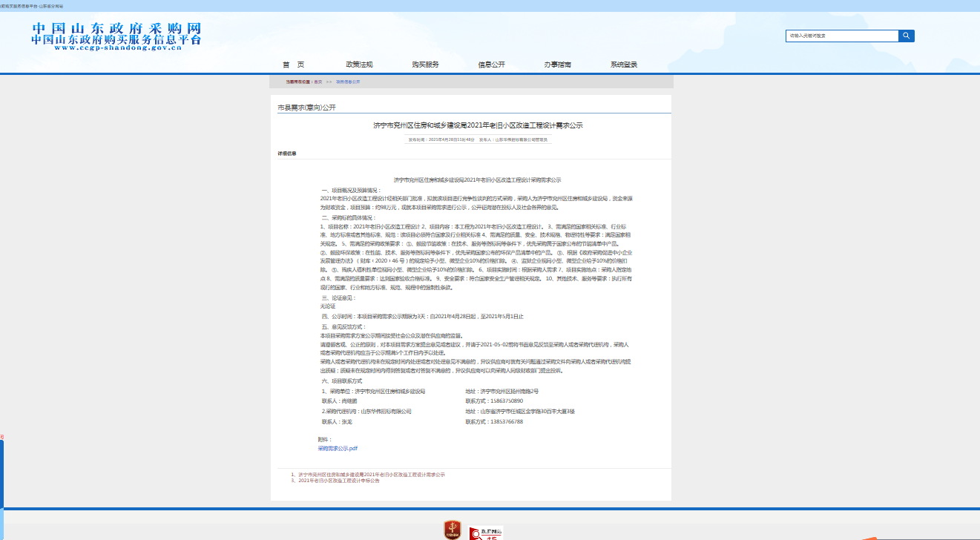
Task: Click the blue vertical bar on left edge
Action: 2,475
